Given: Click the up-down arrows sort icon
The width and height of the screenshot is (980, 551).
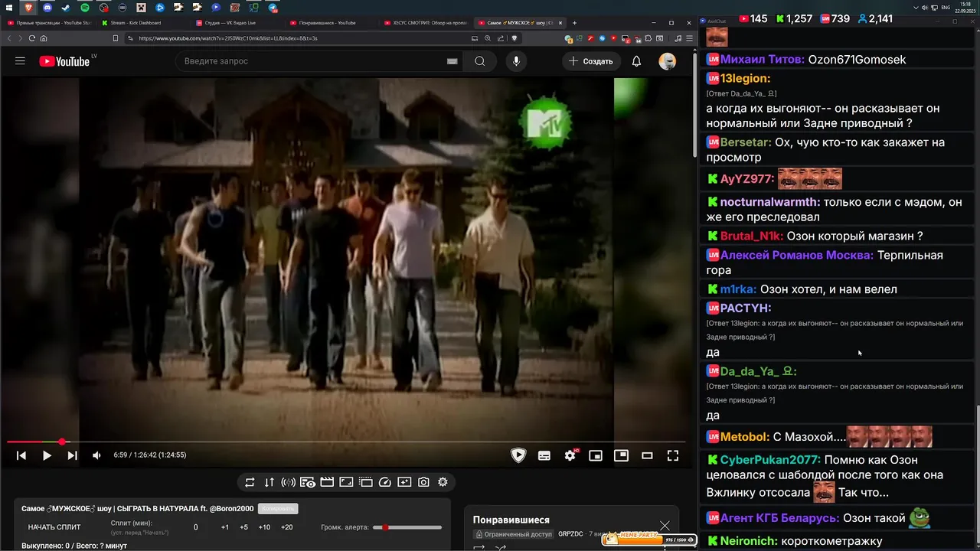Looking at the screenshot, I should 269,482.
